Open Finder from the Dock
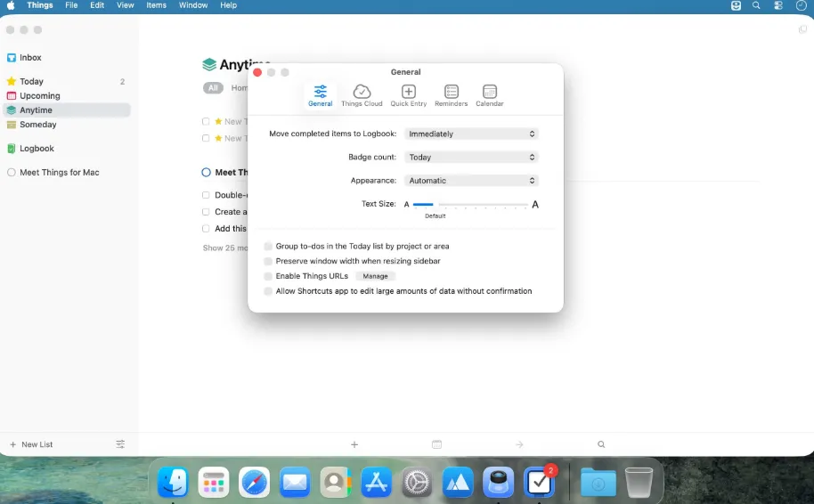814x504 pixels. [173, 483]
